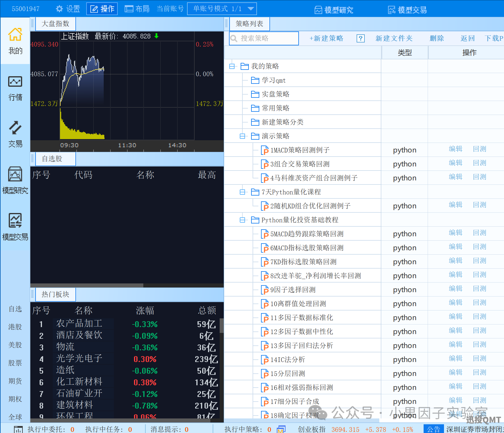Toggle the 操作 button in top bar
This screenshot has width=504, height=433.
(102, 9)
